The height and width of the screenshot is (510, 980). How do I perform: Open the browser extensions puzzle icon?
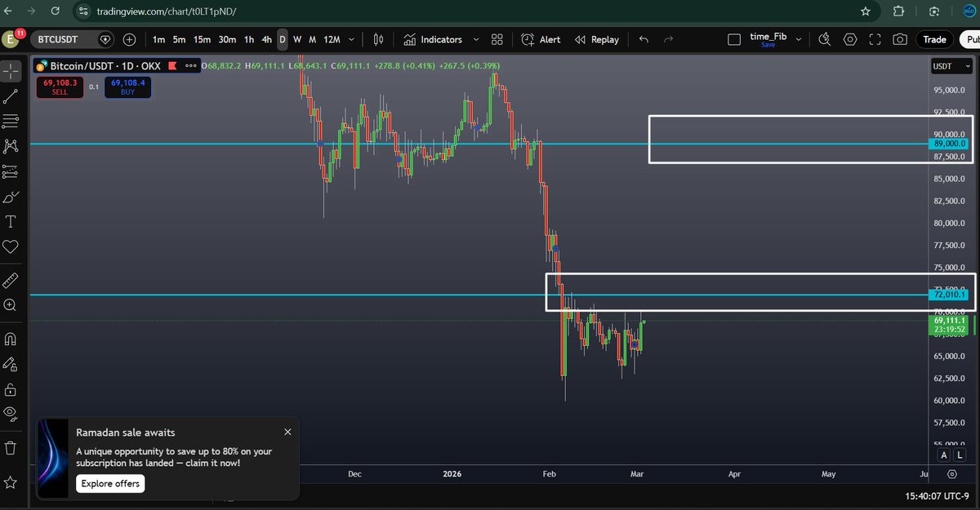point(899,11)
